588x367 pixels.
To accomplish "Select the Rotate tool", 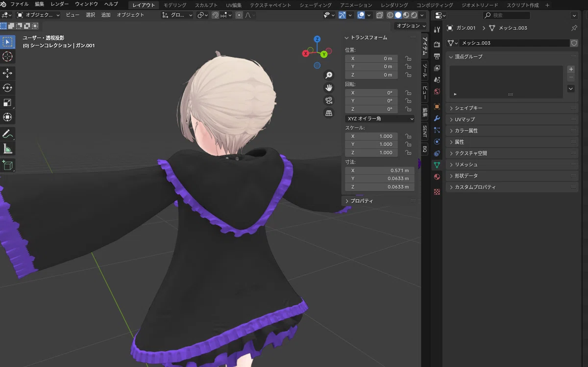I will click(x=7, y=88).
